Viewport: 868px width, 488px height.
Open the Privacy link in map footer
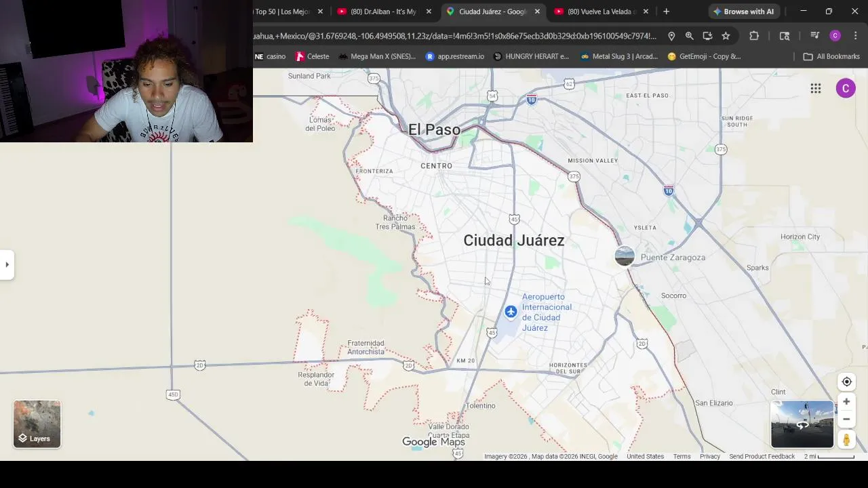[710, 457]
